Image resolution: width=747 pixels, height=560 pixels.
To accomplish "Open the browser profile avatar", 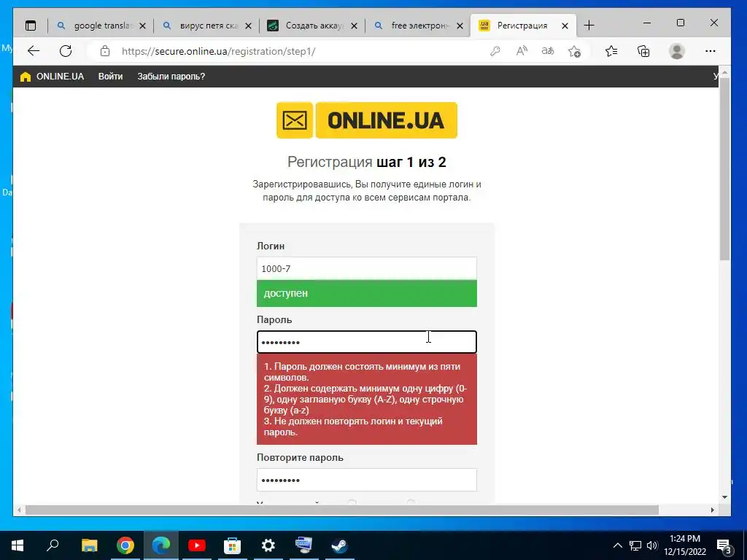I will [x=676, y=51].
